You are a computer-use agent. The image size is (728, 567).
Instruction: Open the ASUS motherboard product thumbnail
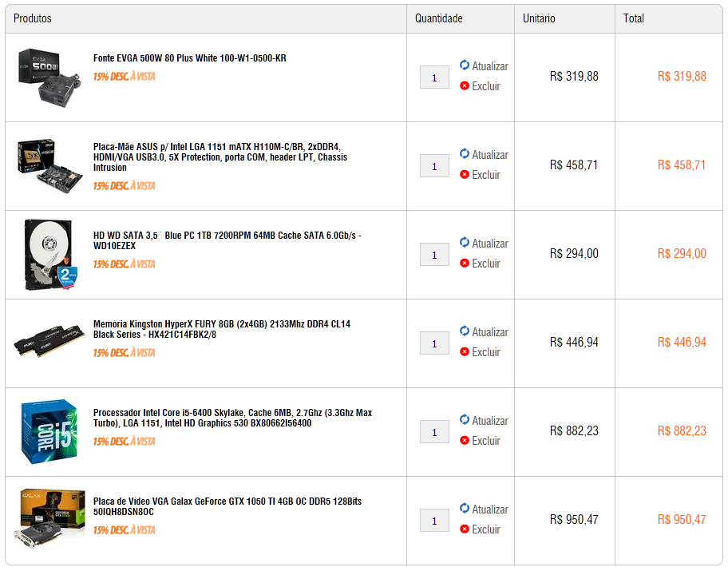click(49, 165)
